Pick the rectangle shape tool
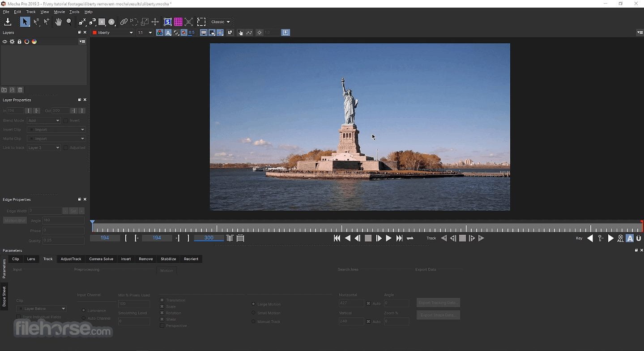 click(x=102, y=22)
